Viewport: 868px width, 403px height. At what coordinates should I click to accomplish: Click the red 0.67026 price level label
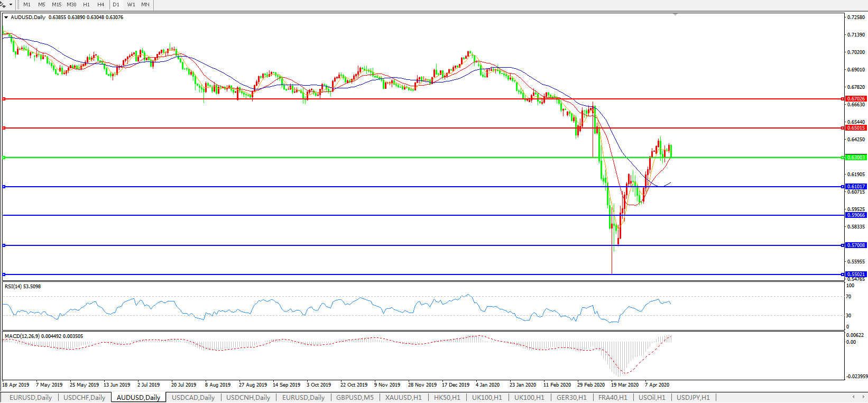[x=856, y=99]
